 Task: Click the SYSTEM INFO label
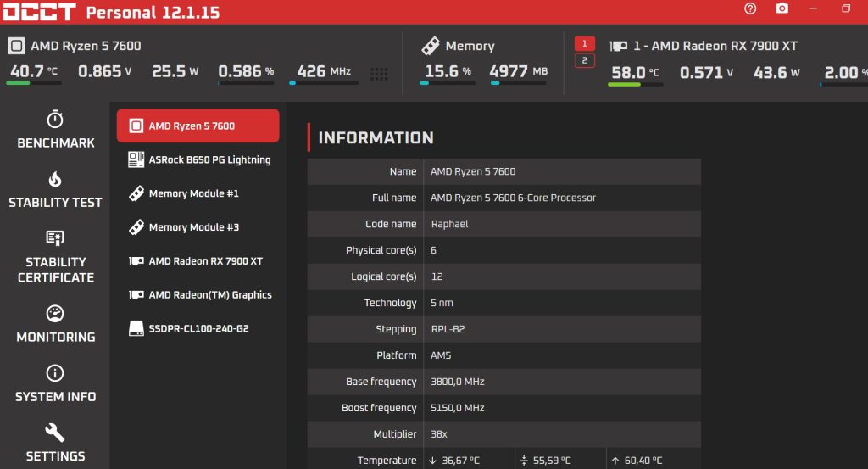point(55,396)
